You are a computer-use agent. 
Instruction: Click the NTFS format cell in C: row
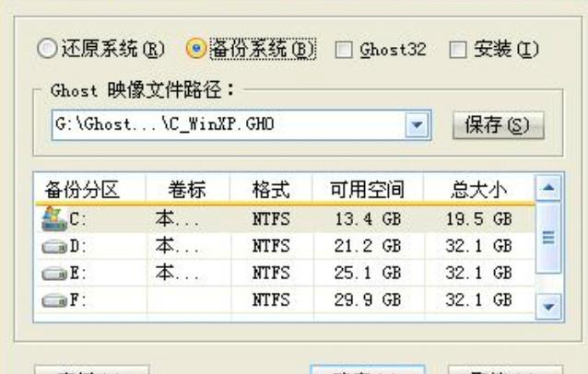coord(271,219)
